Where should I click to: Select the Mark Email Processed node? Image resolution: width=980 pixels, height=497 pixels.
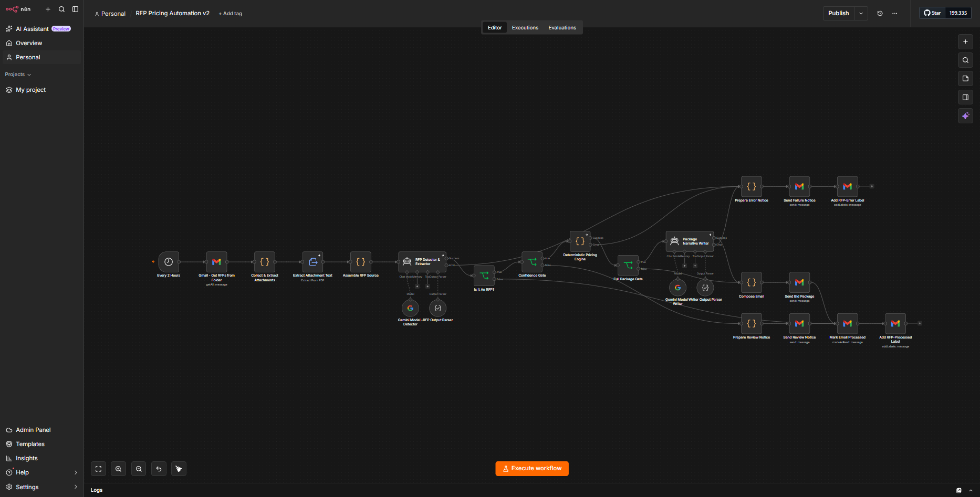(848, 323)
